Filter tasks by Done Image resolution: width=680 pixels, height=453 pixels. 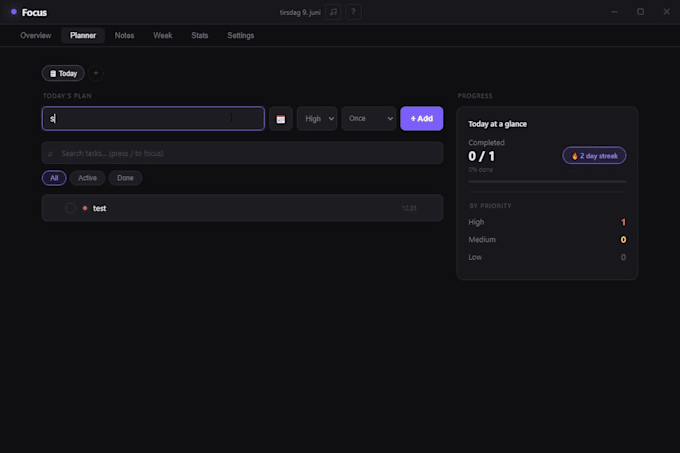click(x=125, y=178)
